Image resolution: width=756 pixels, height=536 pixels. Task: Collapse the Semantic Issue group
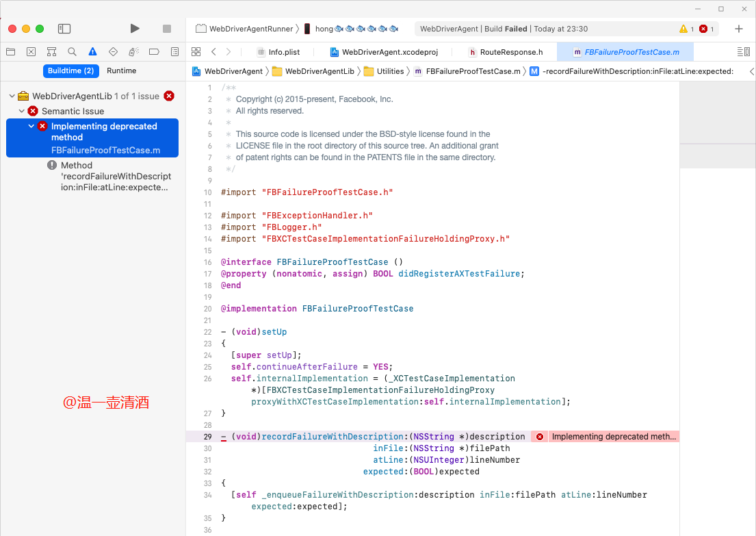pyautogui.click(x=22, y=111)
